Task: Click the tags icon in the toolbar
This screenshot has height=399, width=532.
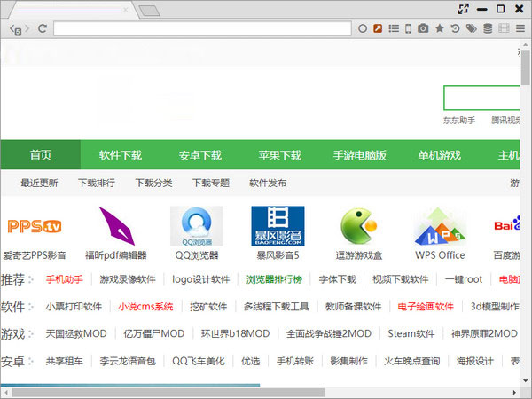Action: point(472,28)
